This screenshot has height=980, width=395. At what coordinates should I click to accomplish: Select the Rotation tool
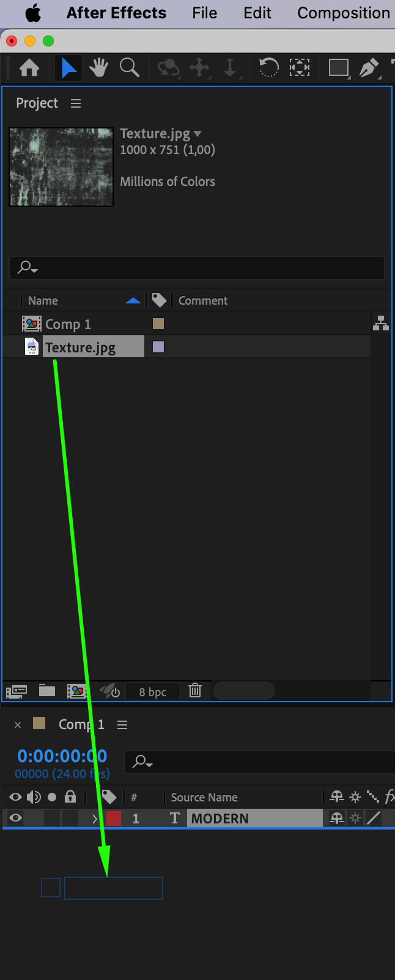click(268, 67)
